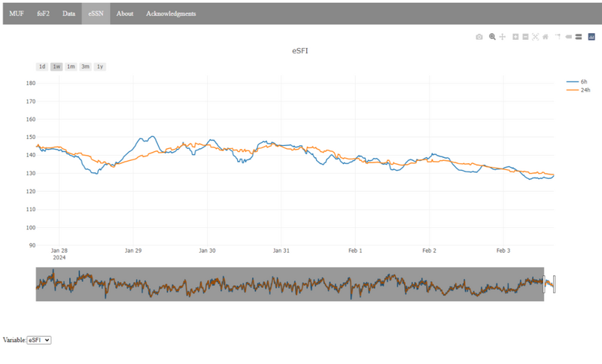Screen dimensions: 602x364
Task: Set range to 1w
Action: (x=56, y=67)
